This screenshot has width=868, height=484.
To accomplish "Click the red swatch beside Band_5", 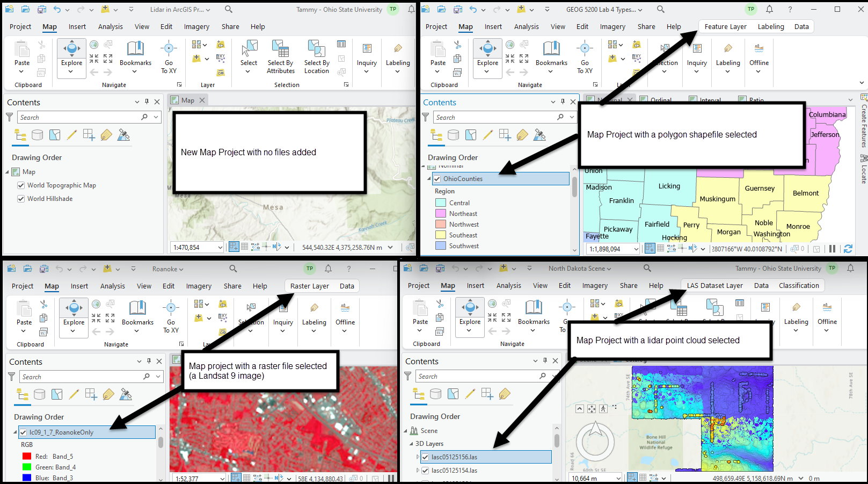I will coord(27,457).
